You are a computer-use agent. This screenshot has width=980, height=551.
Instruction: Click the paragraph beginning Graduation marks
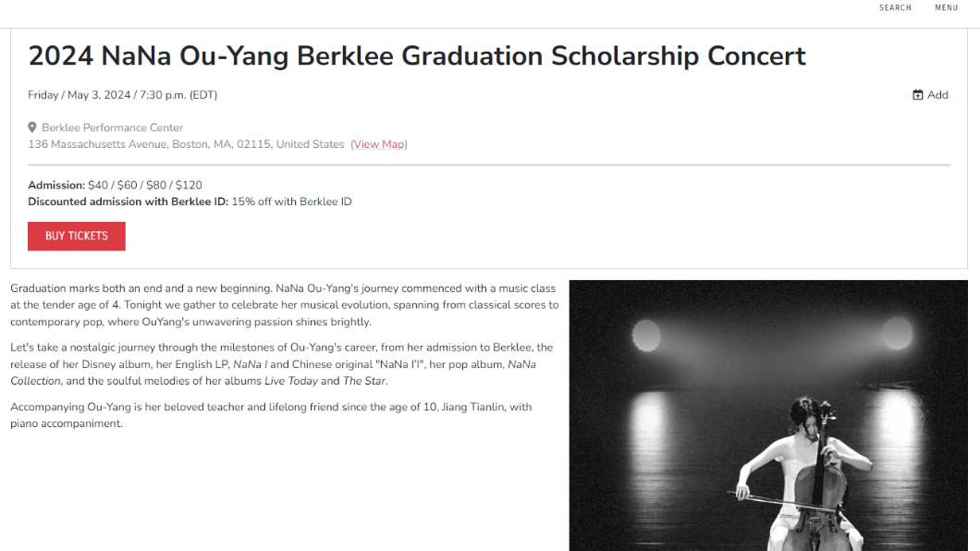click(285, 305)
